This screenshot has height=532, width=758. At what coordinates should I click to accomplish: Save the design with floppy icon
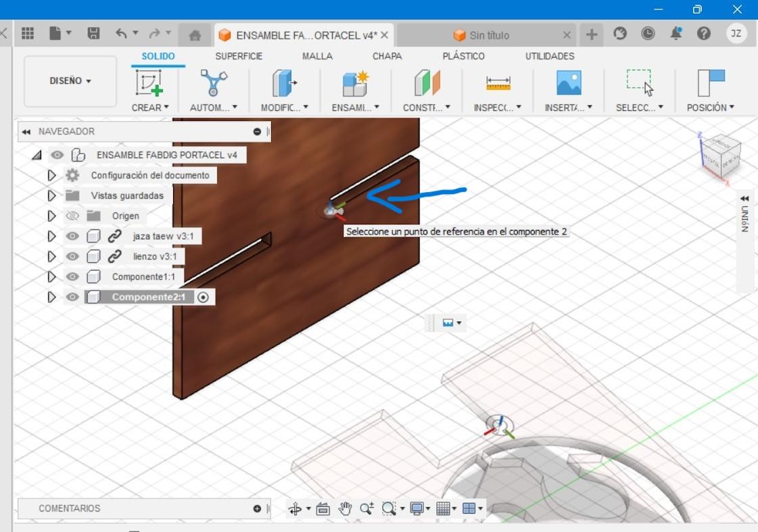(x=93, y=33)
